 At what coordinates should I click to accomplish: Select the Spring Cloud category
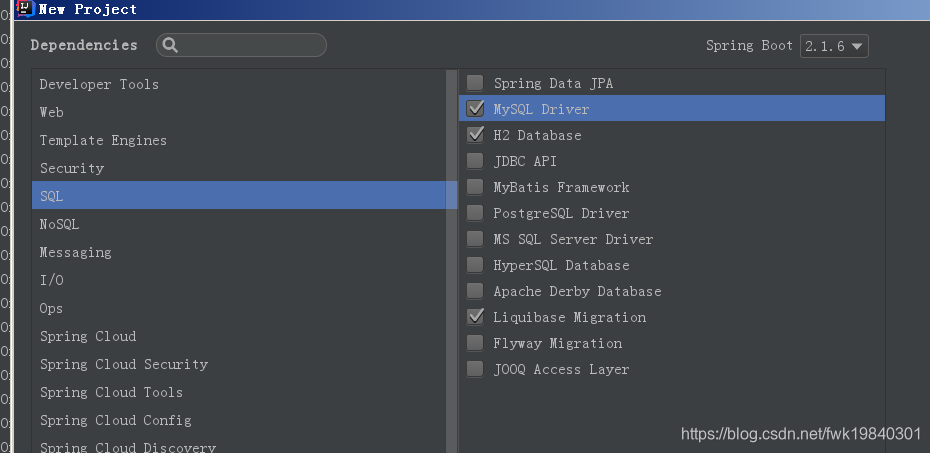click(x=239, y=336)
